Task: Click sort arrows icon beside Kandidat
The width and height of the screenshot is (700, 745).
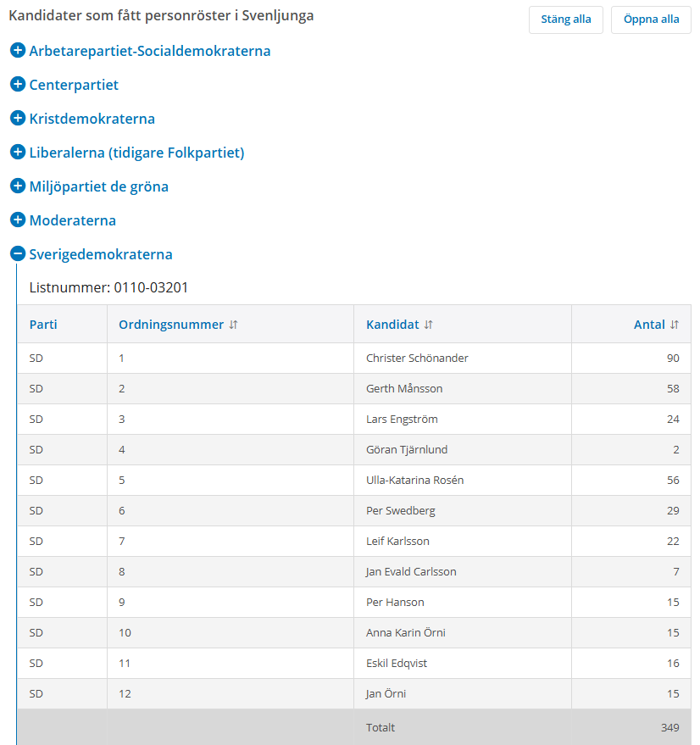Action: [x=429, y=325]
